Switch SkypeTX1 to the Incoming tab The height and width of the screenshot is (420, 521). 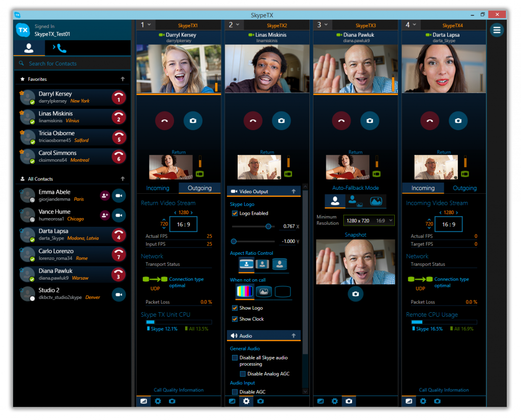coord(158,188)
